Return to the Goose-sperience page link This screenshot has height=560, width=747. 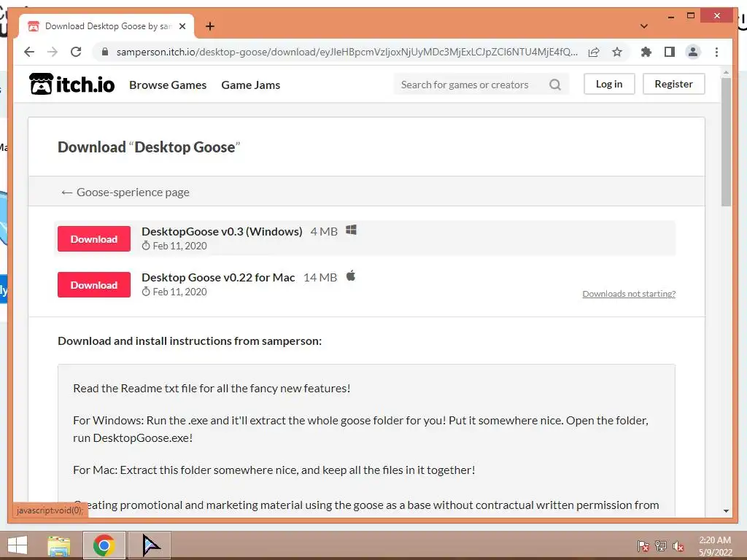click(125, 192)
